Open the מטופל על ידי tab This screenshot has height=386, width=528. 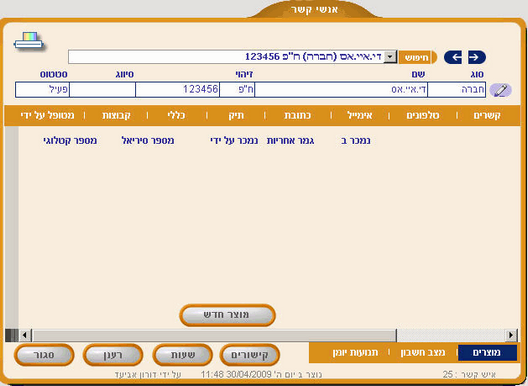point(47,116)
